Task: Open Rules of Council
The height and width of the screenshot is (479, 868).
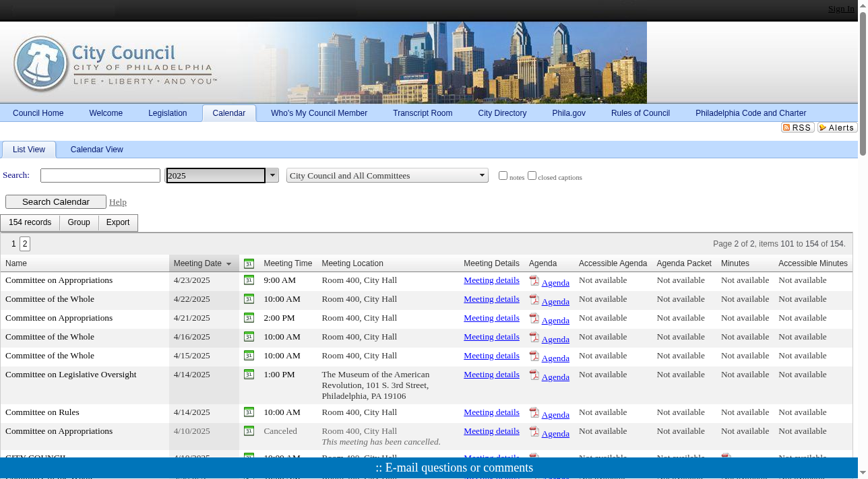Action: coord(640,113)
